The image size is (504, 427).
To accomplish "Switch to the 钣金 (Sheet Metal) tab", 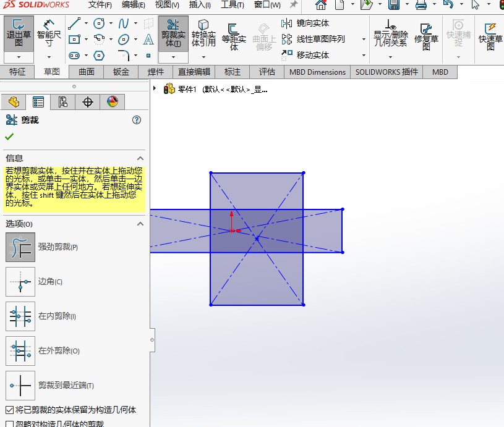I will (121, 72).
